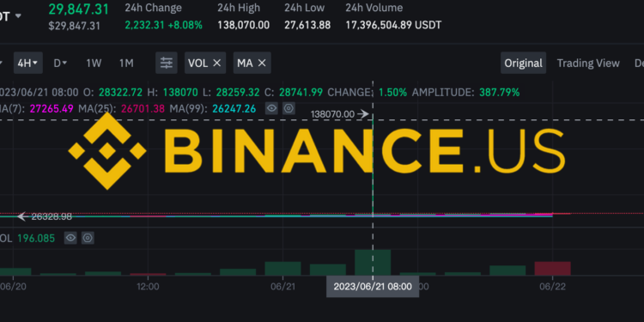Toggle the eye icon beside MA(99) value

click(x=271, y=108)
